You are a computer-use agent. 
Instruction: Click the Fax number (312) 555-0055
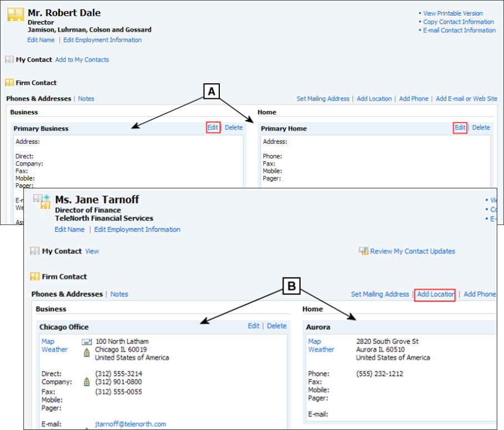point(119,392)
